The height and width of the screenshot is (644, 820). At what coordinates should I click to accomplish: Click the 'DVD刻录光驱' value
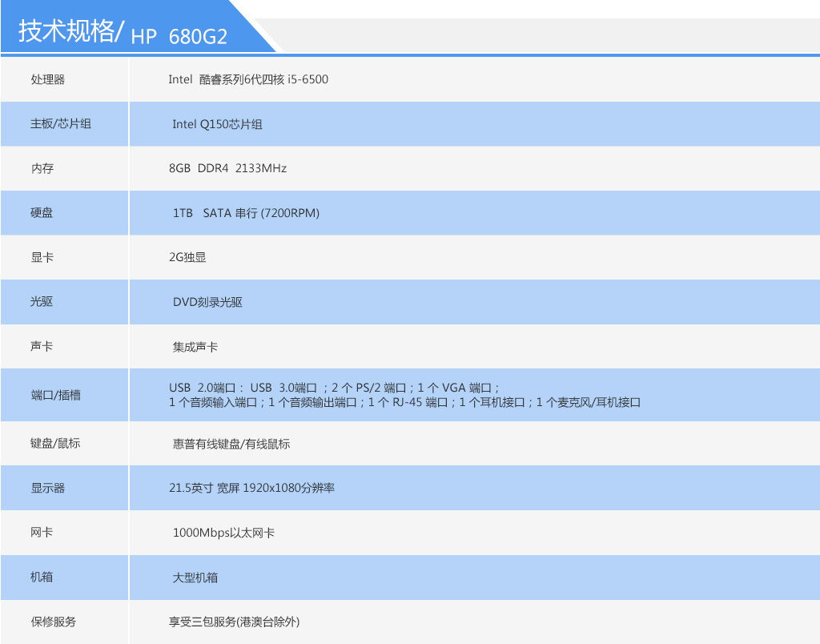click(207, 303)
